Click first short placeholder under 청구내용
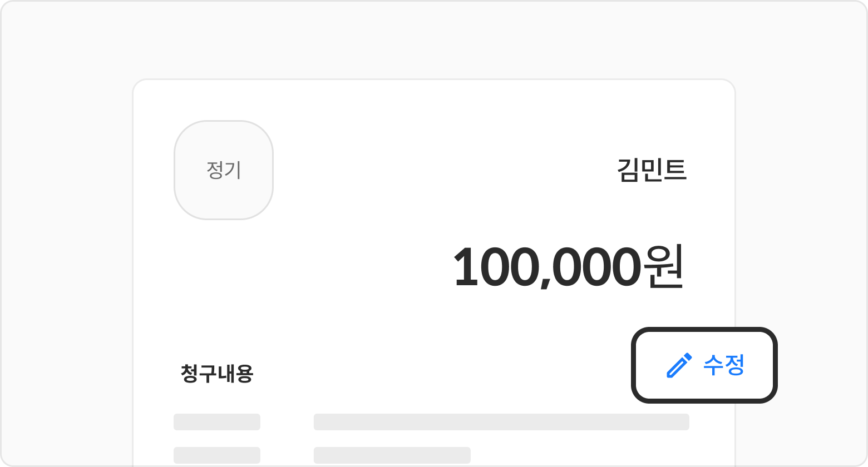This screenshot has height=467, width=868. (x=216, y=422)
